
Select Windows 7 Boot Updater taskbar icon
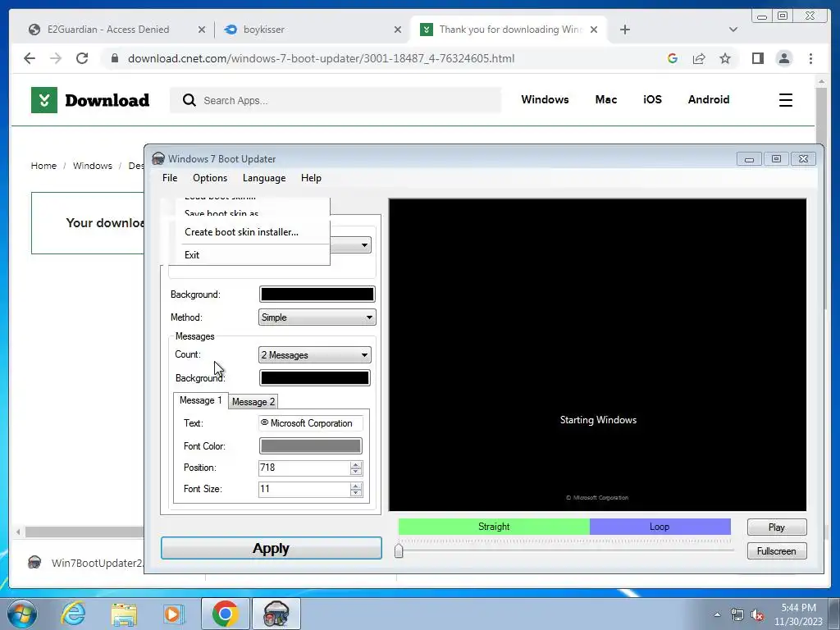coord(276,614)
